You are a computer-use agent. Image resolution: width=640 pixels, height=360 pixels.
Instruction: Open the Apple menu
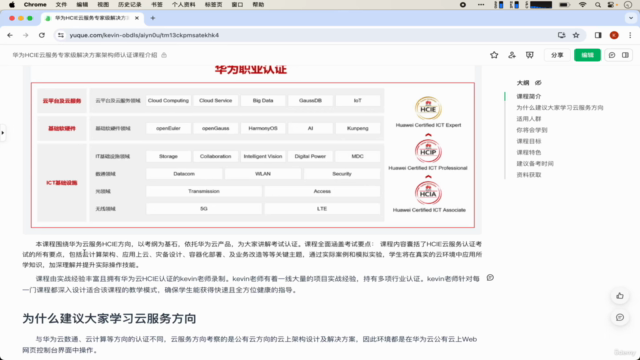tap(12, 4)
